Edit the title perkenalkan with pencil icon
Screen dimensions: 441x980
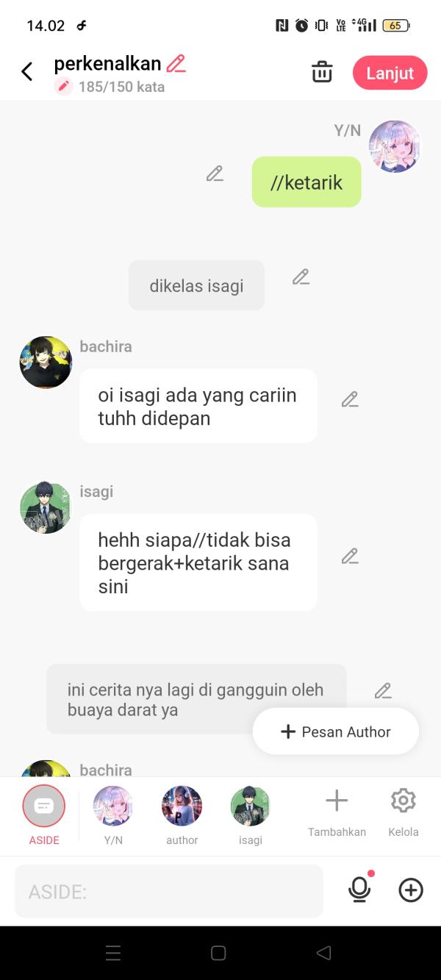click(176, 64)
